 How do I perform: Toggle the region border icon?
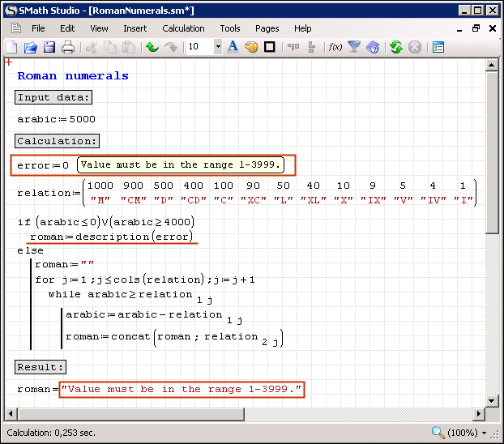[270, 47]
